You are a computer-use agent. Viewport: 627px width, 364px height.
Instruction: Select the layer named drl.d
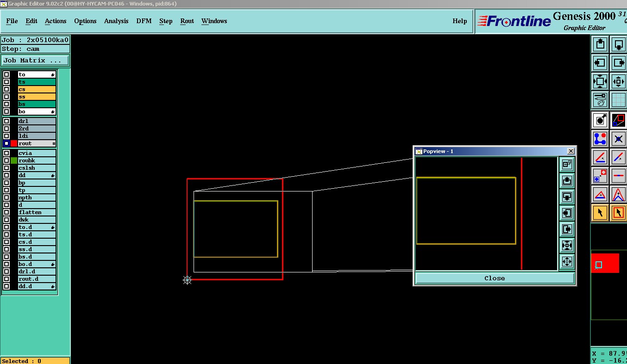[x=37, y=271]
